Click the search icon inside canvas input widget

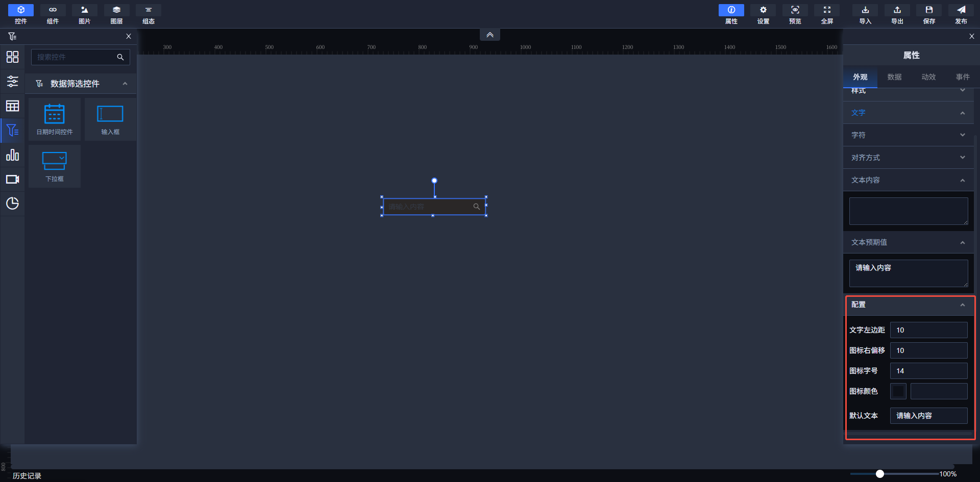click(477, 207)
